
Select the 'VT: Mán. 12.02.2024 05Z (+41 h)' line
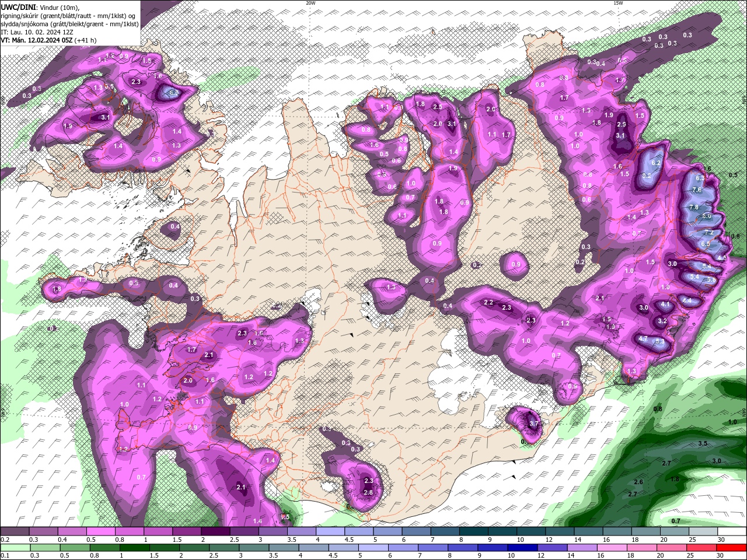pos(48,40)
